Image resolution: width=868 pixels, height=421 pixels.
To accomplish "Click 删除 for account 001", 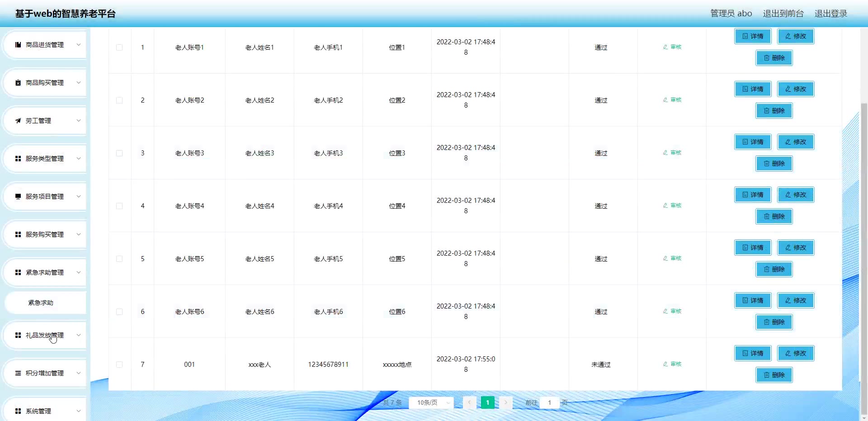I will pos(774,375).
